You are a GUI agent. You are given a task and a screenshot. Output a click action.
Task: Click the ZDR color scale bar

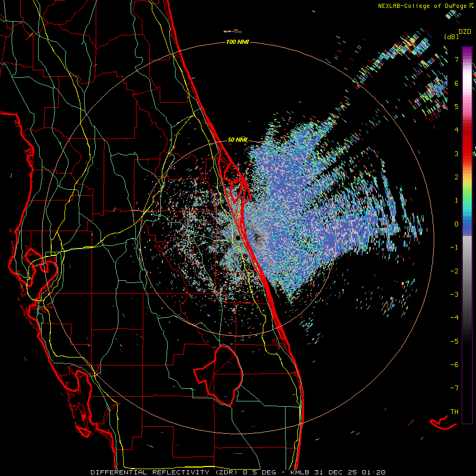pyautogui.click(x=467, y=235)
